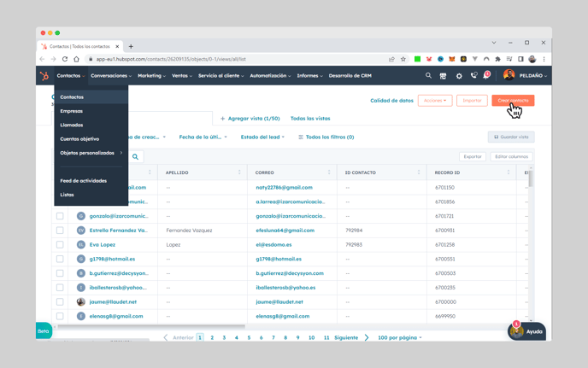The width and height of the screenshot is (588, 368).
Task: Click the green square extension icon
Action: tap(417, 59)
